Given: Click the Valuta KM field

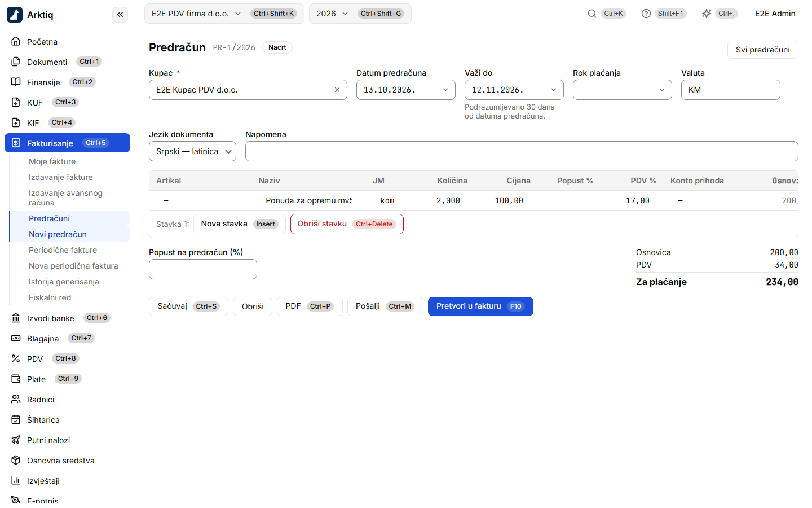Looking at the screenshot, I should pyautogui.click(x=731, y=90).
